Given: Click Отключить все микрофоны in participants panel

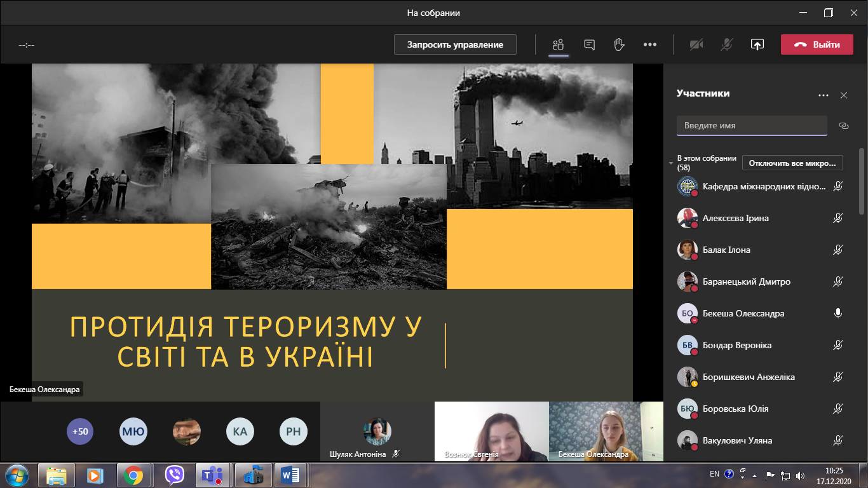Looking at the screenshot, I should [x=792, y=163].
